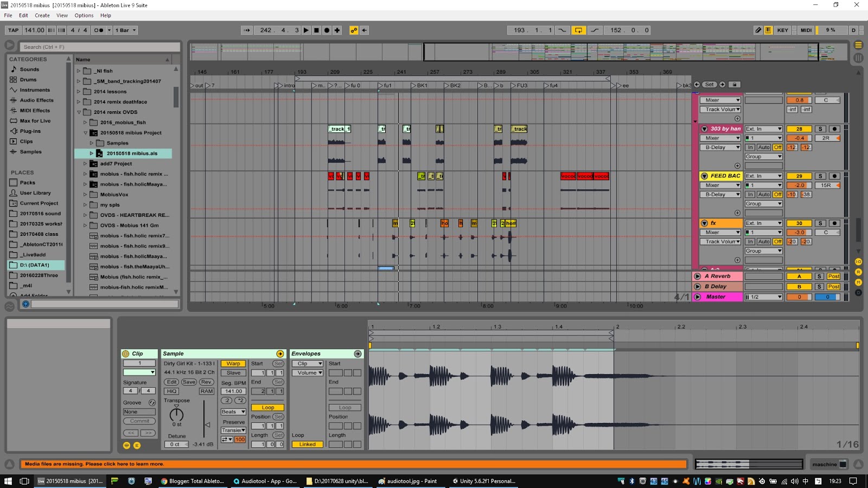868x488 pixels.
Task: Toggle the Returns (R) show/hide button
Action: tap(858, 272)
